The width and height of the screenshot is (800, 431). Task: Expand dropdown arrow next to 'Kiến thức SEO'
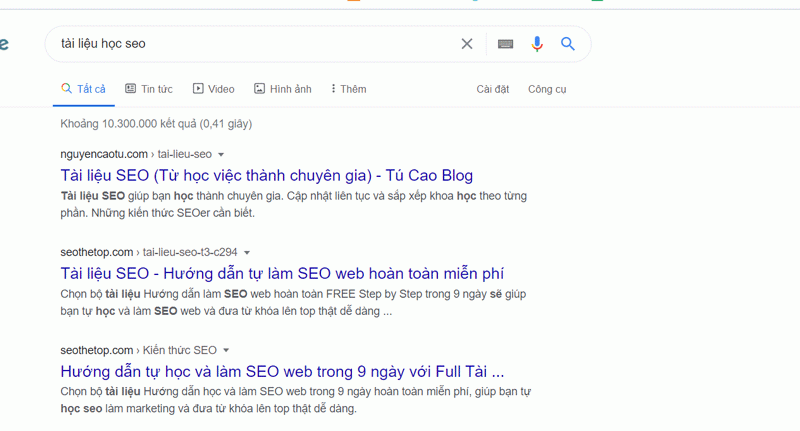(226, 350)
